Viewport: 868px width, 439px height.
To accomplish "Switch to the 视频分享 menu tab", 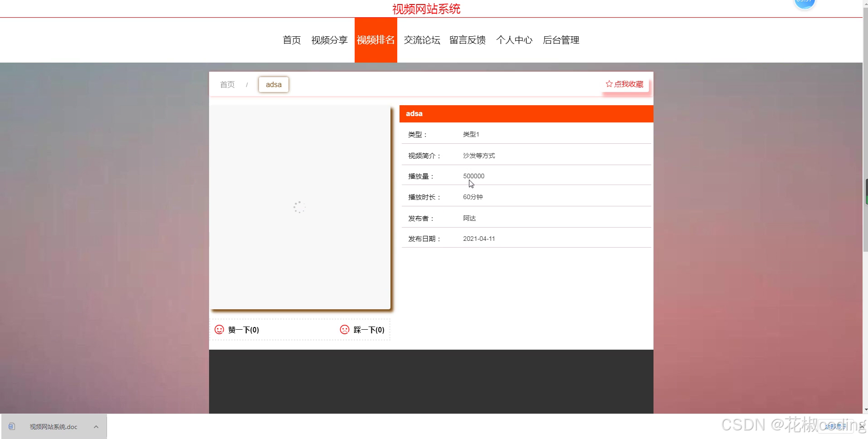I will (x=329, y=40).
